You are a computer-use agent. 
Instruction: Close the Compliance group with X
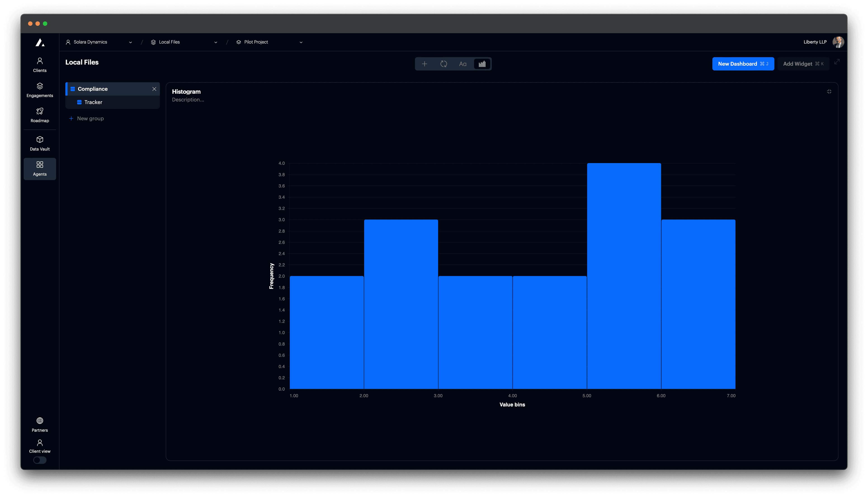click(x=154, y=89)
